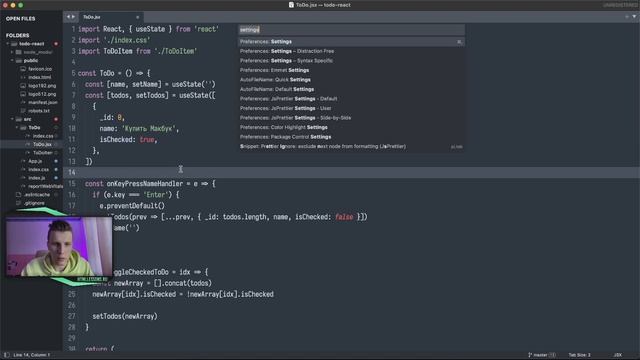The width and height of the screenshot is (640, 360).
Task: Click the 'true' value on line 11
Action: [x=147, y=140]
